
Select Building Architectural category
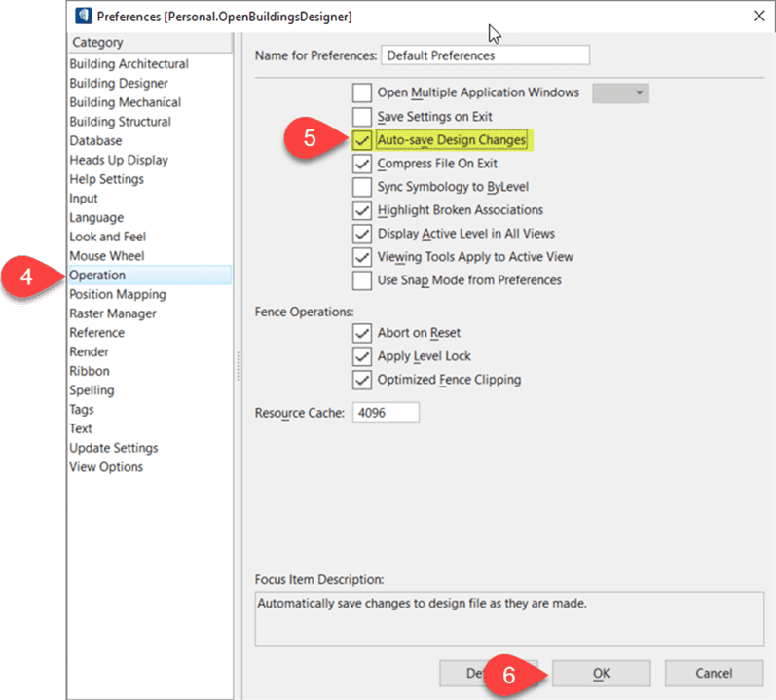pyautogui.click(x=150, y=64)
